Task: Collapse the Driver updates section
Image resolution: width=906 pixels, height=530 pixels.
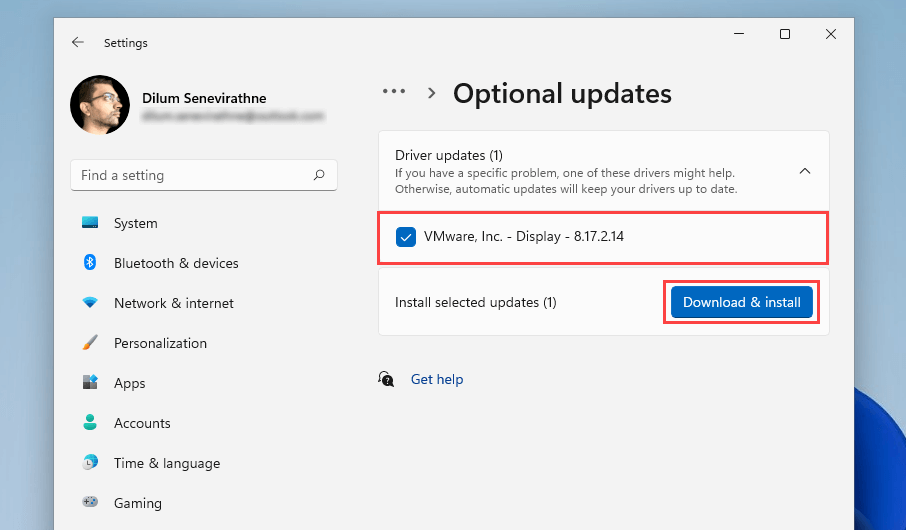Action: (x=805, y=171)
